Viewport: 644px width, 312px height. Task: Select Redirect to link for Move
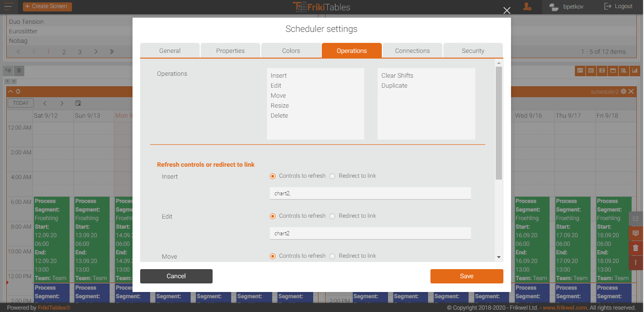333,256
